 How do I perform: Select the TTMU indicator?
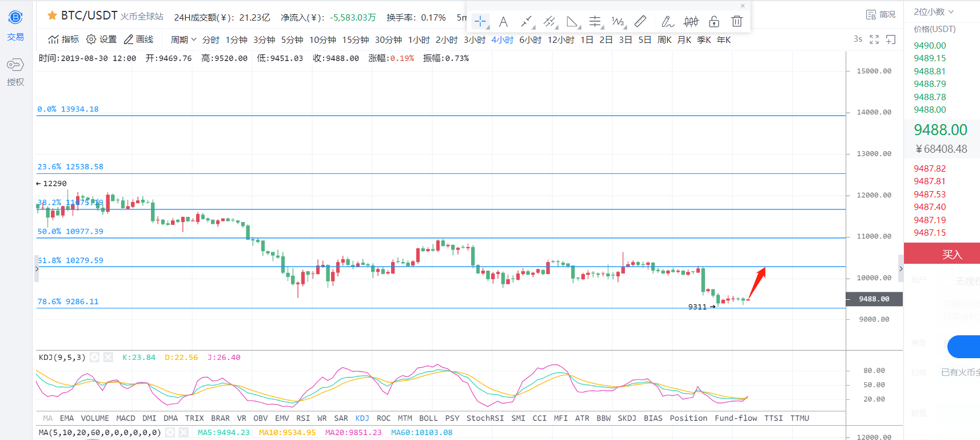799,418
